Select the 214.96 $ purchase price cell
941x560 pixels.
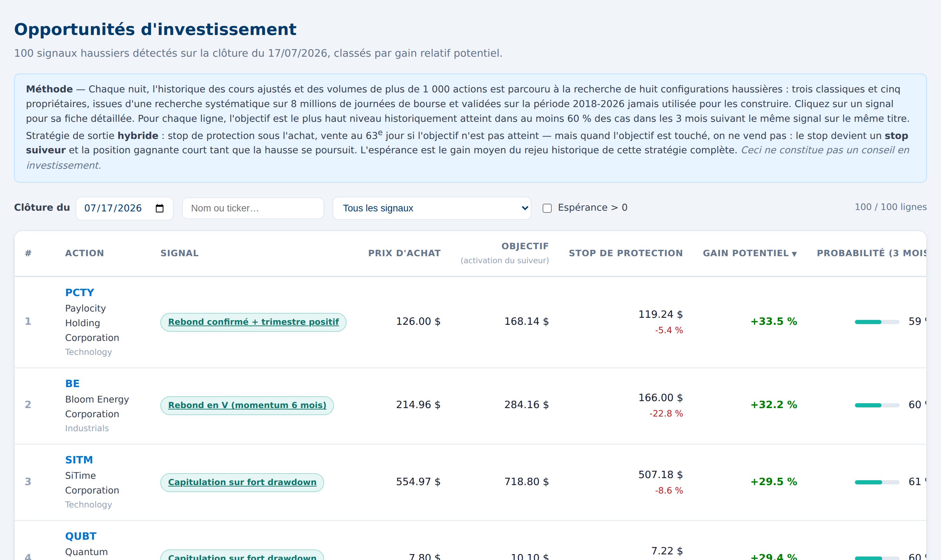[418, 405]
